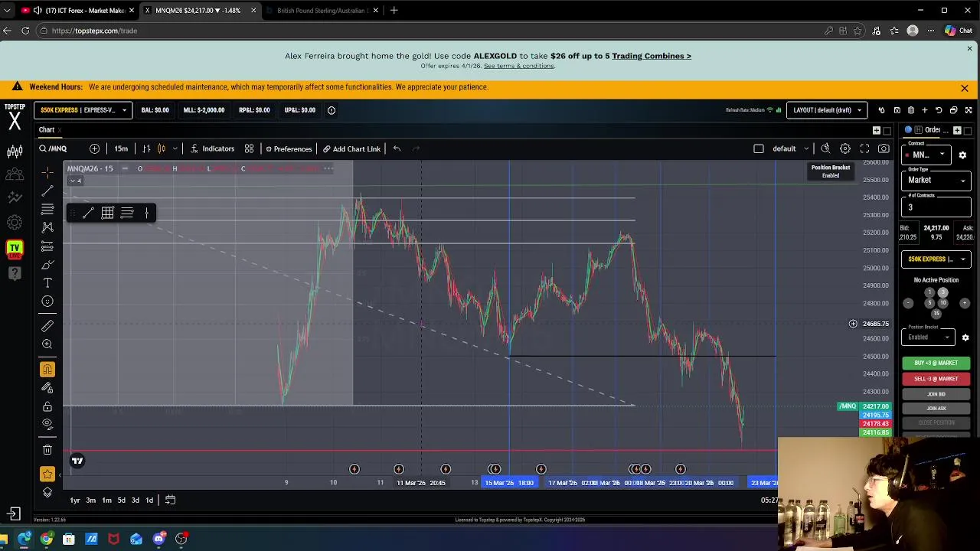980x551 pixels.
Task: Select the 1yr range button
Action: tap(75, 500)
